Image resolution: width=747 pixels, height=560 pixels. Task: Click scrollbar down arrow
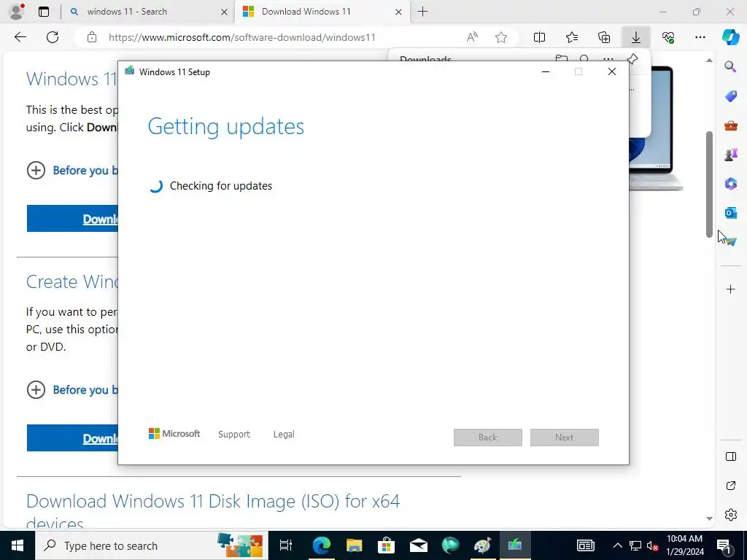[709, 518]
